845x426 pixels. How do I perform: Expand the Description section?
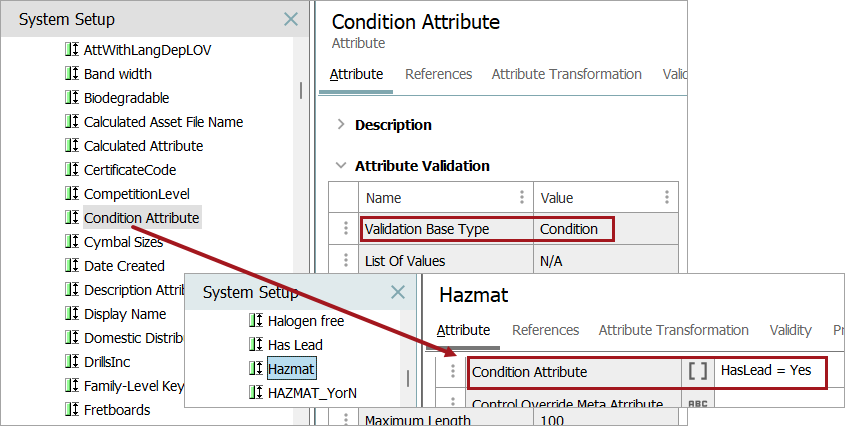[341, 125]
